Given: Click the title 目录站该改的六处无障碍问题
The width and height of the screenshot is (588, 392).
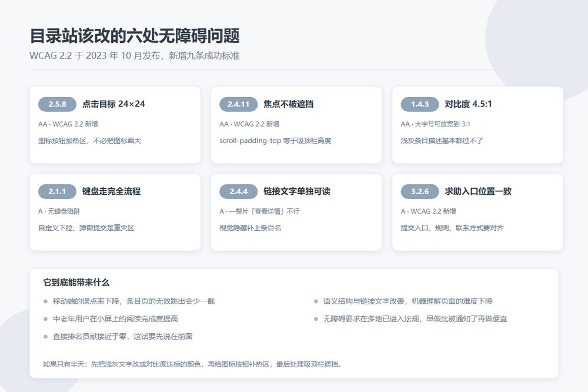Looking at the screenshot, I should coord(135,36).
